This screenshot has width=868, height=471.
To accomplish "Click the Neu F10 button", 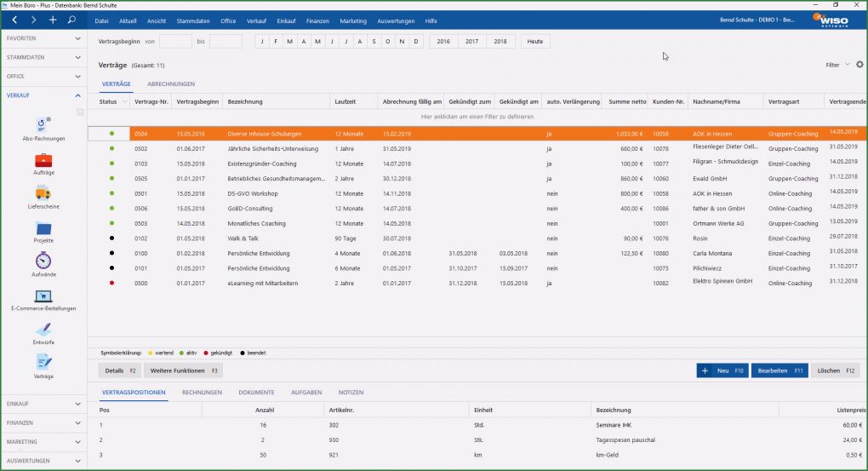I will (722, 370).
